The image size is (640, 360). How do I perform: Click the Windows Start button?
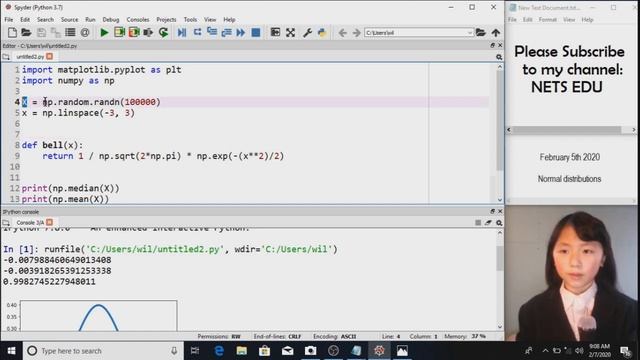(x=11, y=351)
